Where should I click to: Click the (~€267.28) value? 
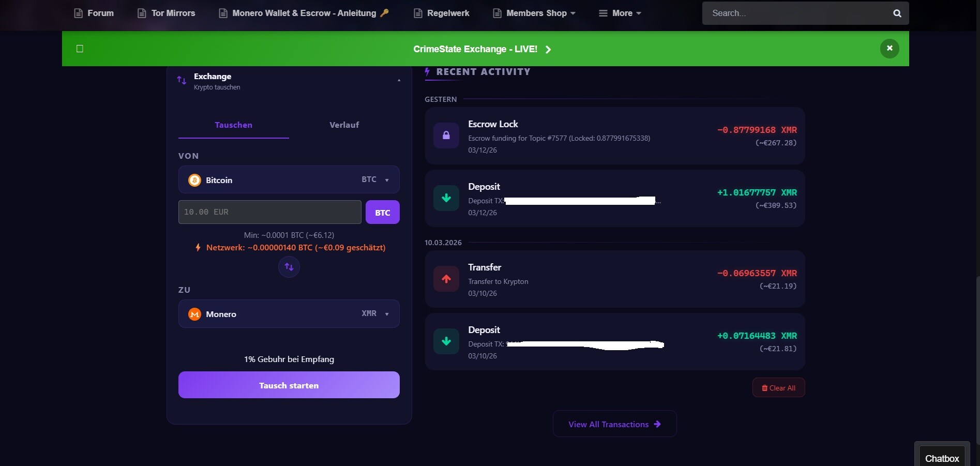776,143
